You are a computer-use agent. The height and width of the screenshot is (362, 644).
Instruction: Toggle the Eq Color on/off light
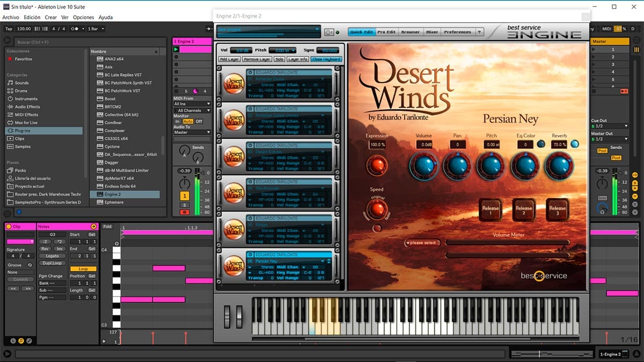pos(541,144)
